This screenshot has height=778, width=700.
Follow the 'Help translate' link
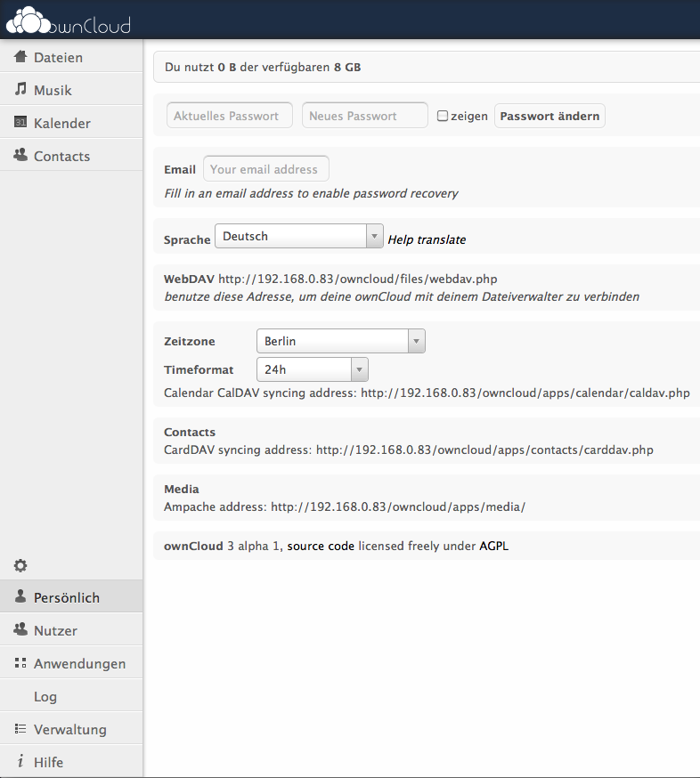click(x=427, y=239)
